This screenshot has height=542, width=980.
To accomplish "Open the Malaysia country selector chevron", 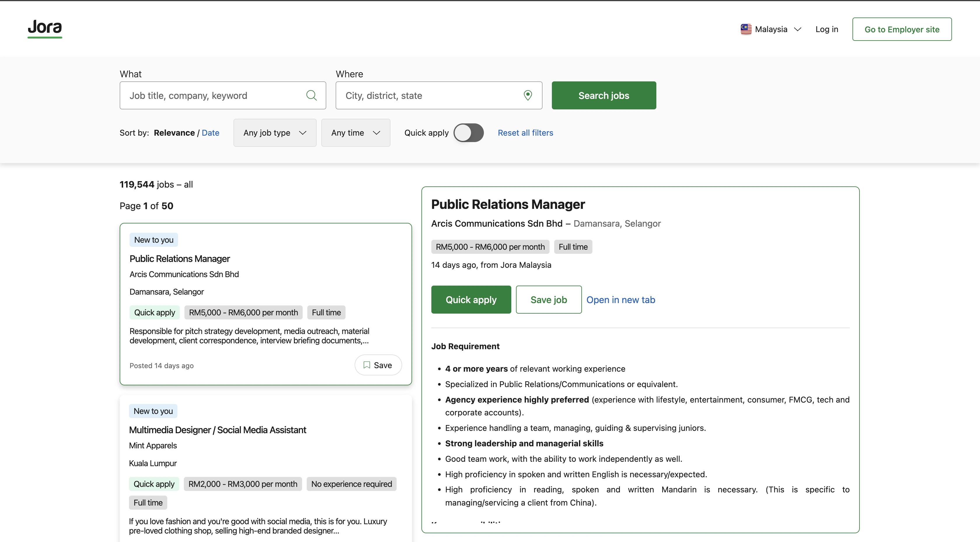I will coord(798,29).
